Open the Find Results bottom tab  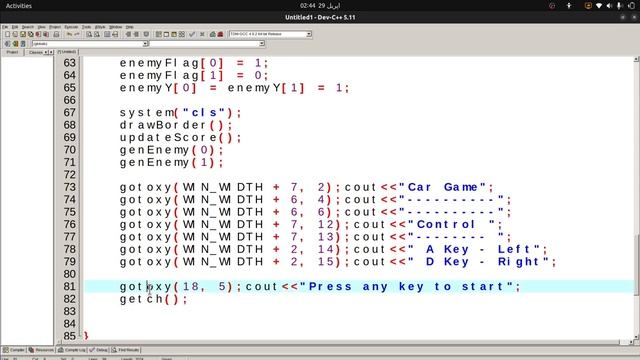click(125, 350)
